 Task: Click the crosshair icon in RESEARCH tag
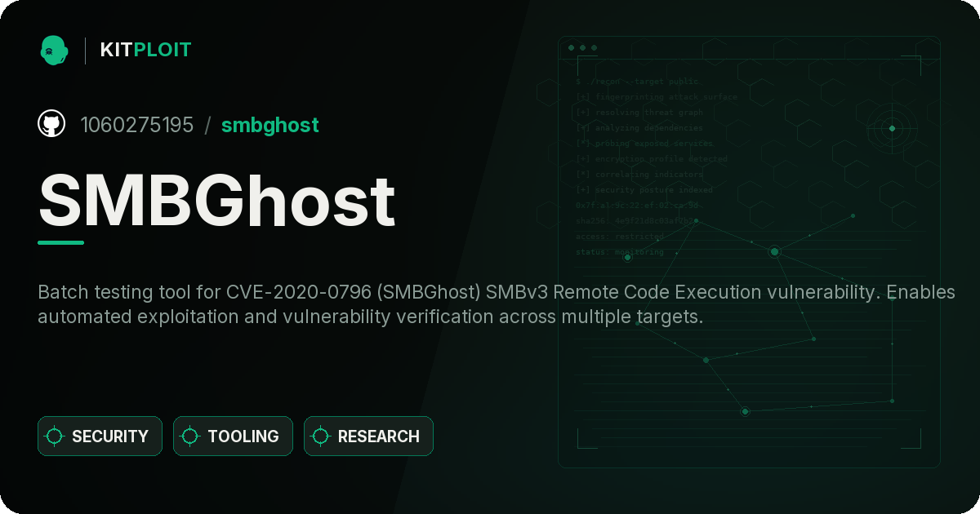click(321, 436)
